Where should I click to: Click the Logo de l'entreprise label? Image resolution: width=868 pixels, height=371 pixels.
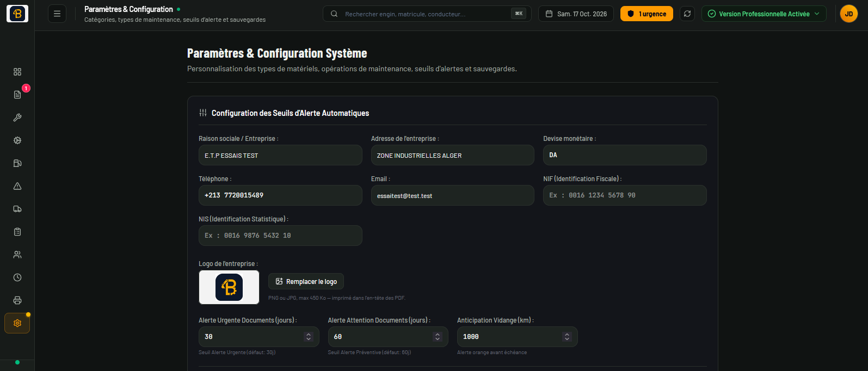coord(228,264)
